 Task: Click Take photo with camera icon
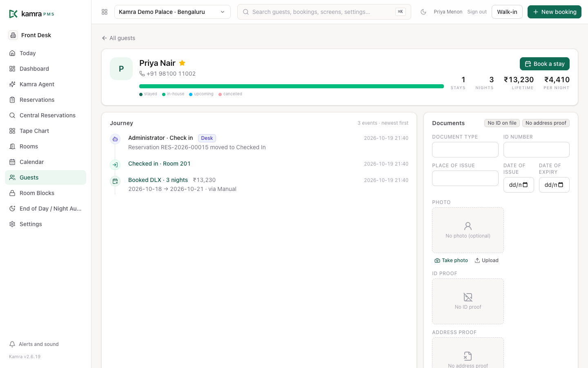pos(451,260)
